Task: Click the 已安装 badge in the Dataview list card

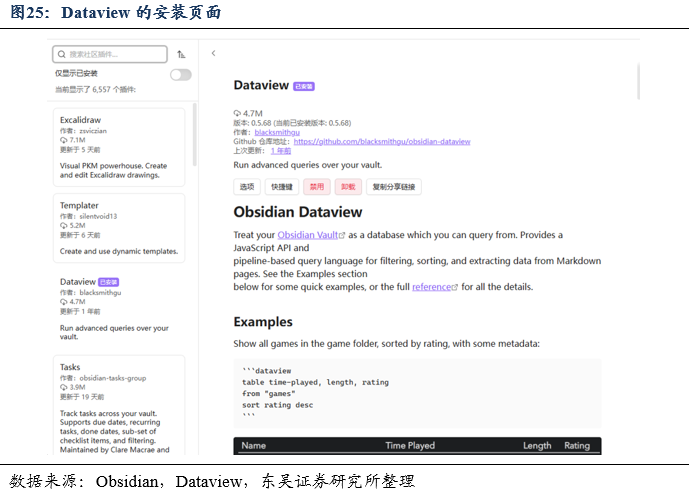Action: click(108, 282)
